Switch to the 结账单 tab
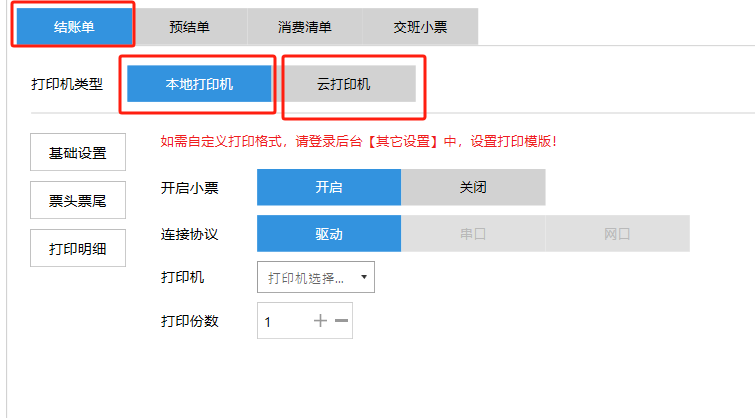Viewport: 755px width, 418px height. point(74,27)
